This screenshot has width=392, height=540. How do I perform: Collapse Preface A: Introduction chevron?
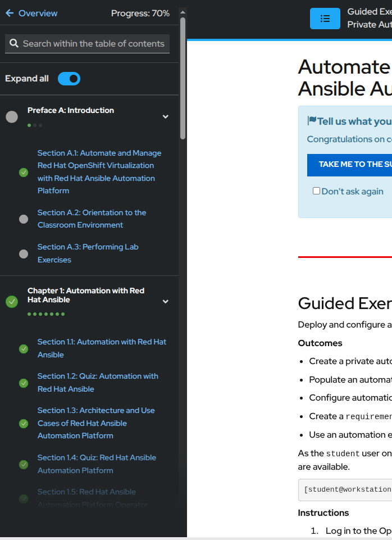coord(165,117)
